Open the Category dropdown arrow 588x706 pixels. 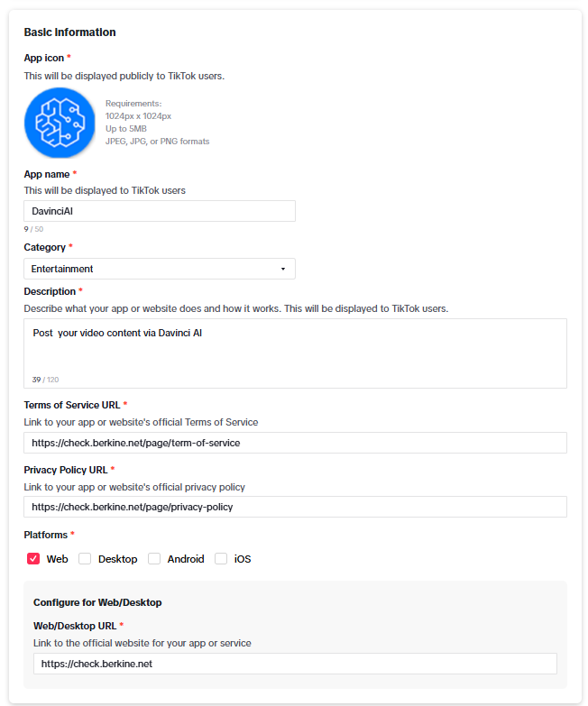283,269
